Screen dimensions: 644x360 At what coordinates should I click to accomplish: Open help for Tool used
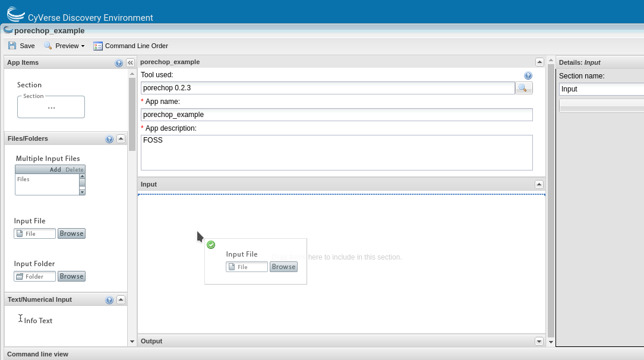coord(528,75)
